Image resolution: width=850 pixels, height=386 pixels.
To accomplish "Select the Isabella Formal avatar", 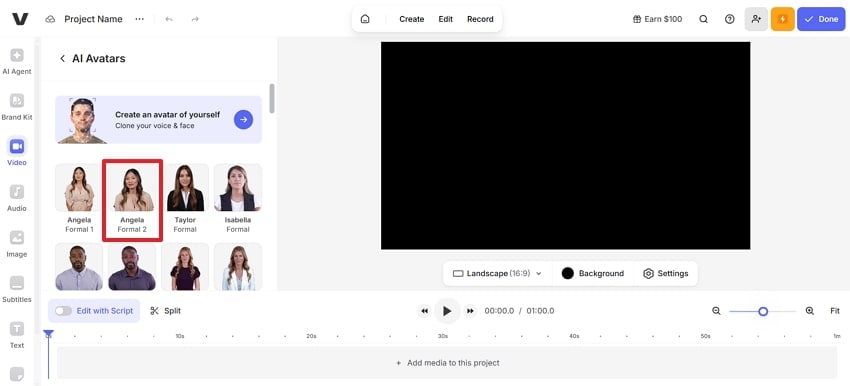I will point(238,199).
